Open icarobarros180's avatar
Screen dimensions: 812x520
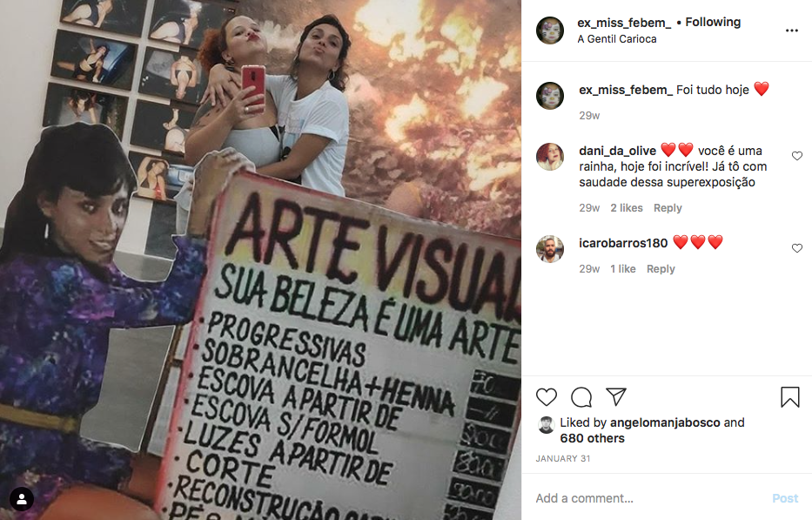pyautogui.click(x=550, y=249)
